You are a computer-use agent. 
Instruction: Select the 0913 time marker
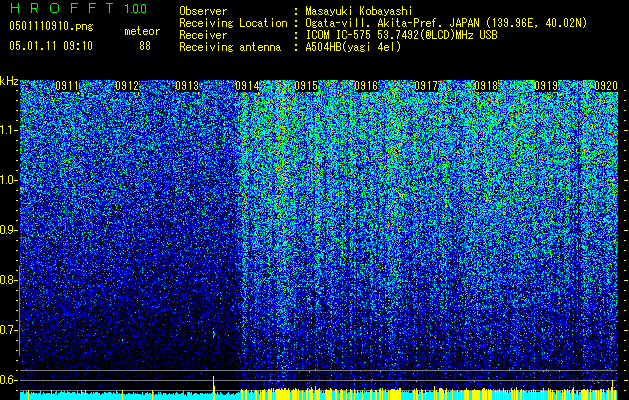coord(187,86)
